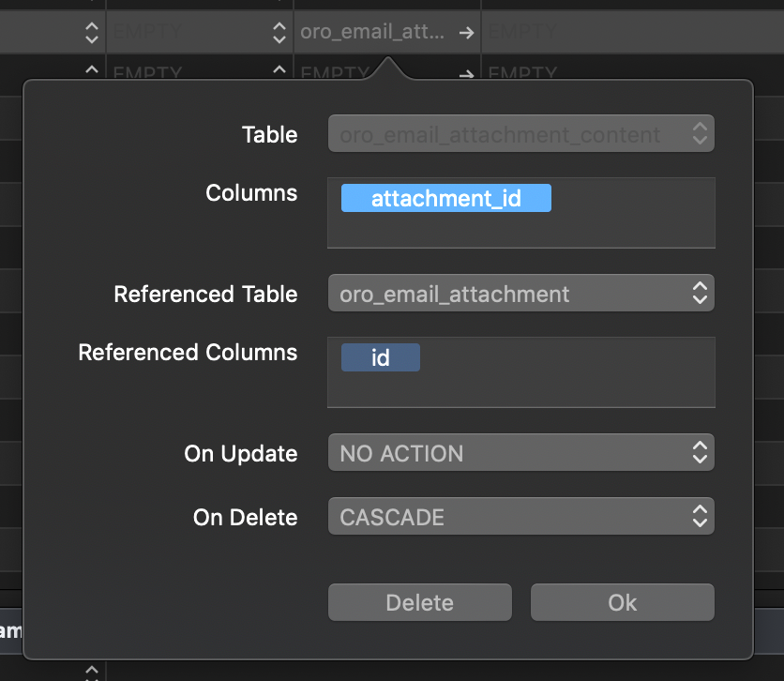Click the Delete button

pyautogui.click(x=419, y=601)
